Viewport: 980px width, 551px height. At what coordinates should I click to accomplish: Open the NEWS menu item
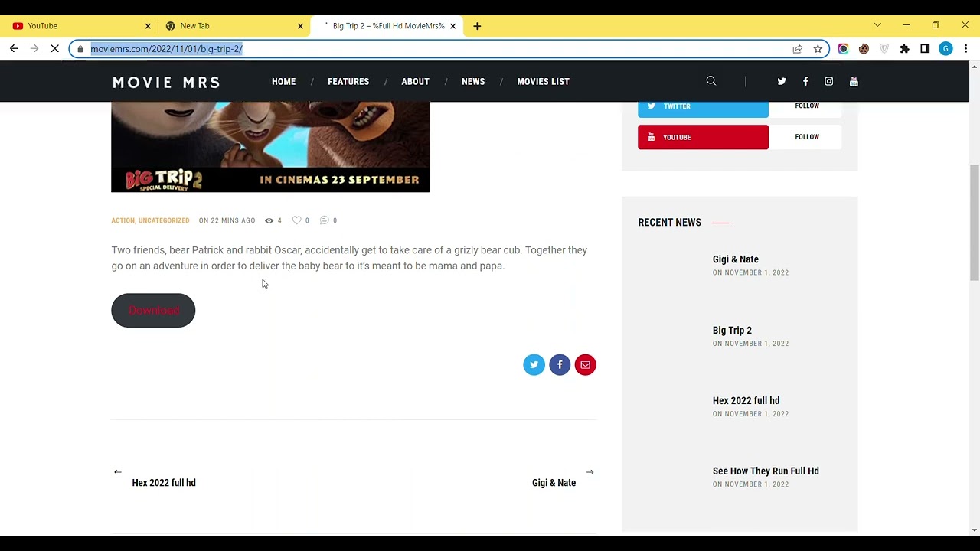coord(473,81)
